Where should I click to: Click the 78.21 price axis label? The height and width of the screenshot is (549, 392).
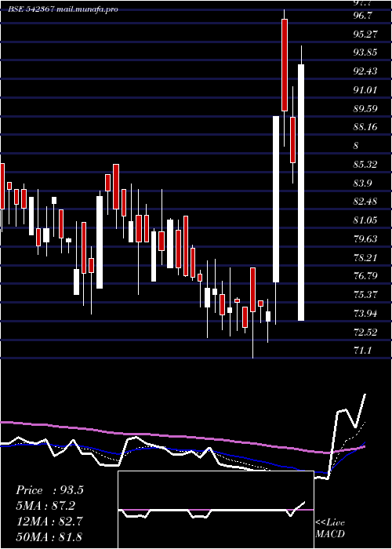pos(365,258)
